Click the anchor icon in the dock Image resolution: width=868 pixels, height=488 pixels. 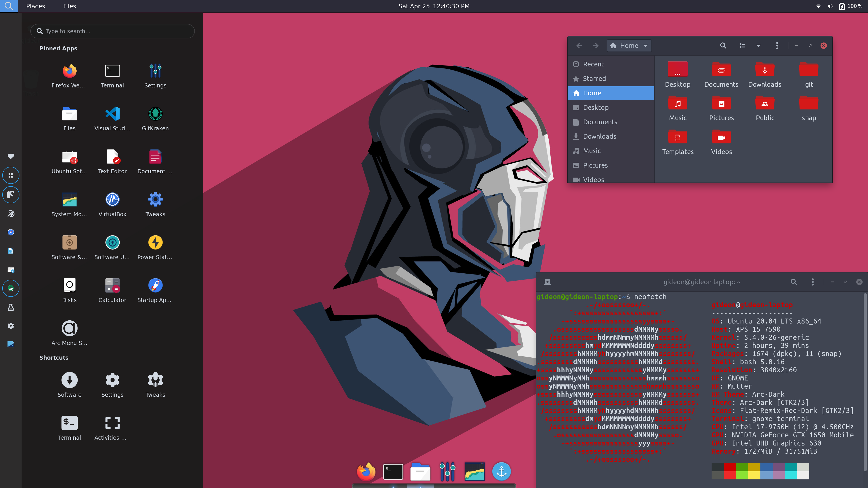coord(501,471)
